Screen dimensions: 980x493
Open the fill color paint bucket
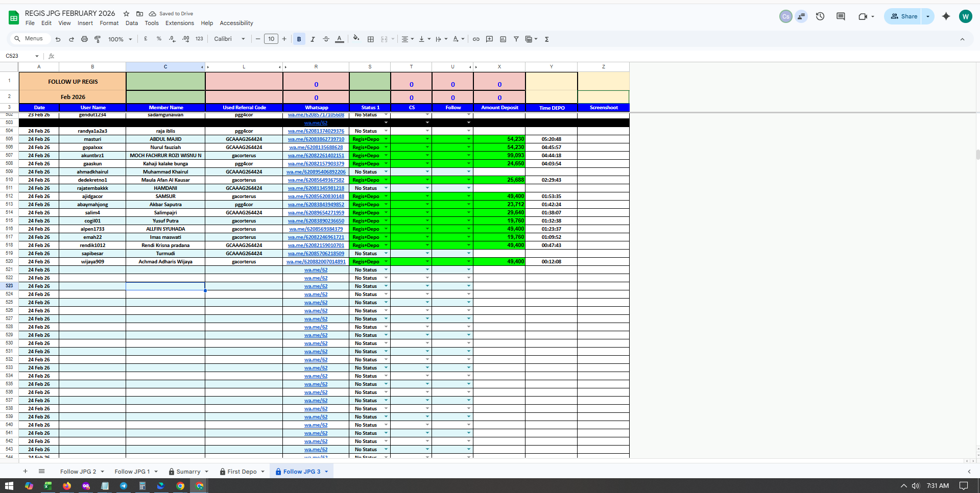click(356, 39)
